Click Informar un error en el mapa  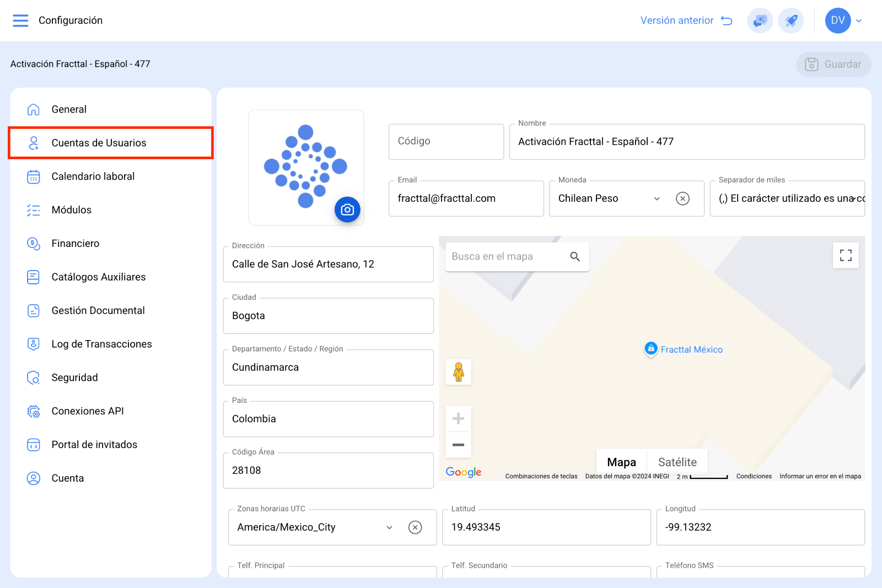click(x=820, y=476)
